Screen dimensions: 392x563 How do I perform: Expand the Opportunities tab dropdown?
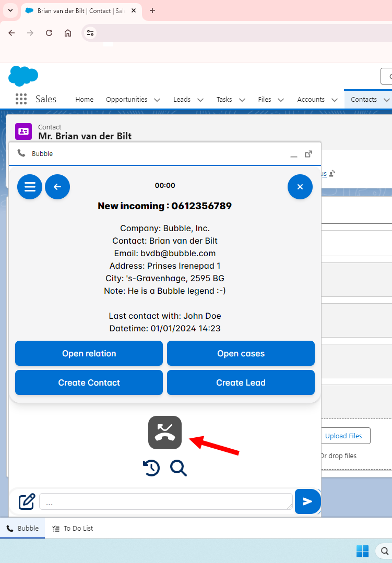[x=157, y=100]
